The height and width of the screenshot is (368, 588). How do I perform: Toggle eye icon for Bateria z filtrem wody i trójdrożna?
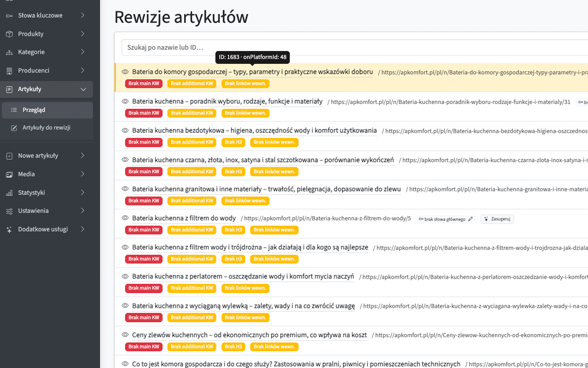point(125,247)
